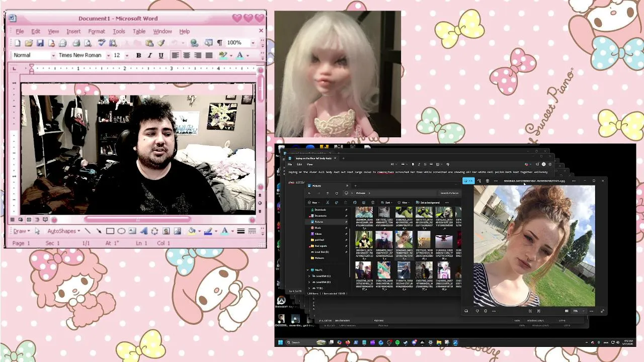The image size is (644, 362).
Task: Click the Select Objects pointer in Drawing toolbar
Action: click(x=37, y=231)
